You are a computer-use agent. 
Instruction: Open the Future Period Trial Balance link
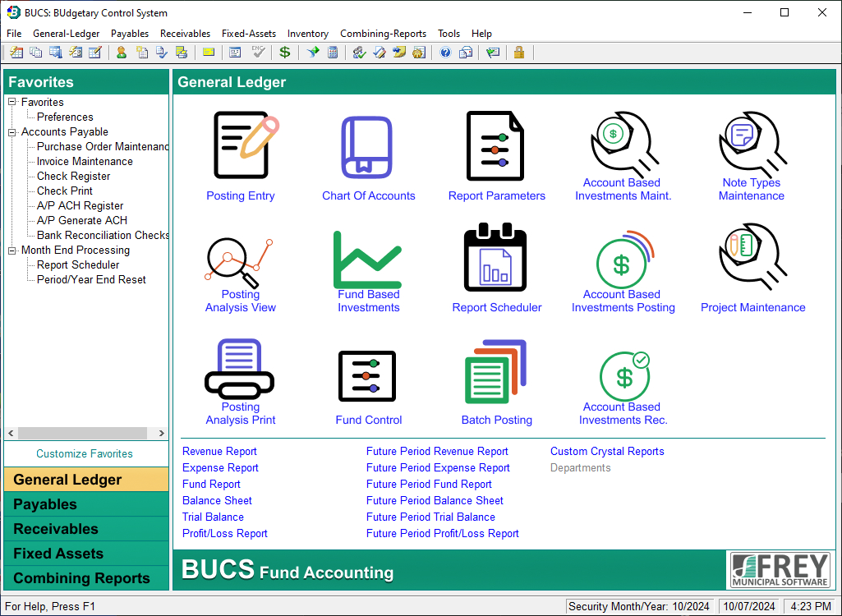[x=430, y=517]
